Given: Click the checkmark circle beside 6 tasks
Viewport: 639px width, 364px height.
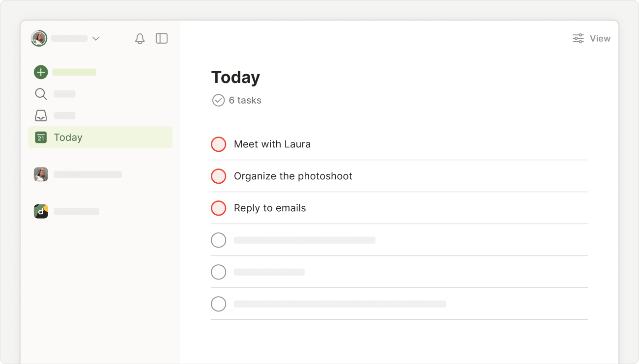Looking at the screenshot, I should click(218, 100).
